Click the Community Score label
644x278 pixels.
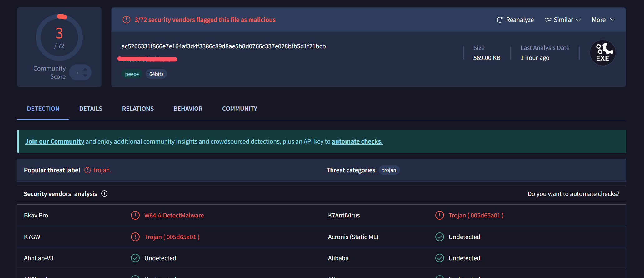[50, 72]
